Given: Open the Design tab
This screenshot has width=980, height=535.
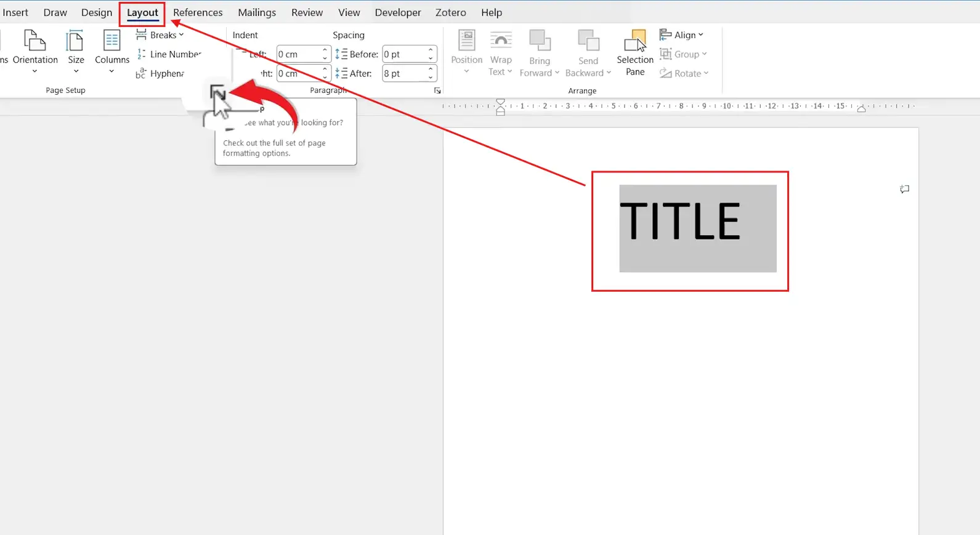Looking at the screenshot, I should coord(97,12).
